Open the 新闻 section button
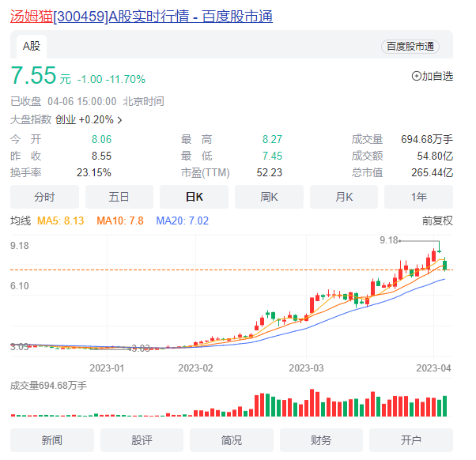Screen dimensions: 476x460 (x=52, y=440)
